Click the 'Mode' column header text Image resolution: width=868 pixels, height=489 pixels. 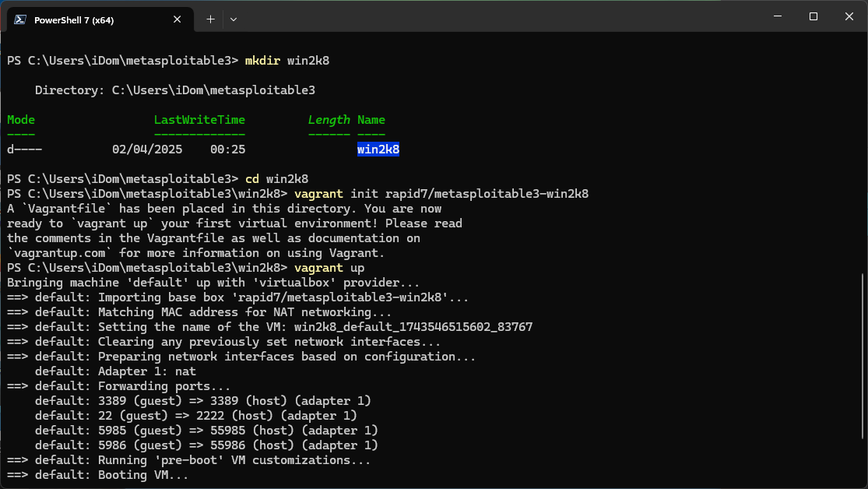click(21, 120)
